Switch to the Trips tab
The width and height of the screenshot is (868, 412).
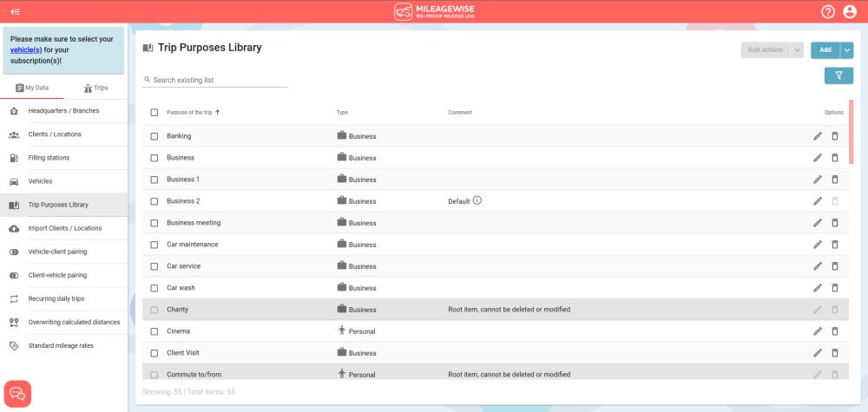coord(95,88)
